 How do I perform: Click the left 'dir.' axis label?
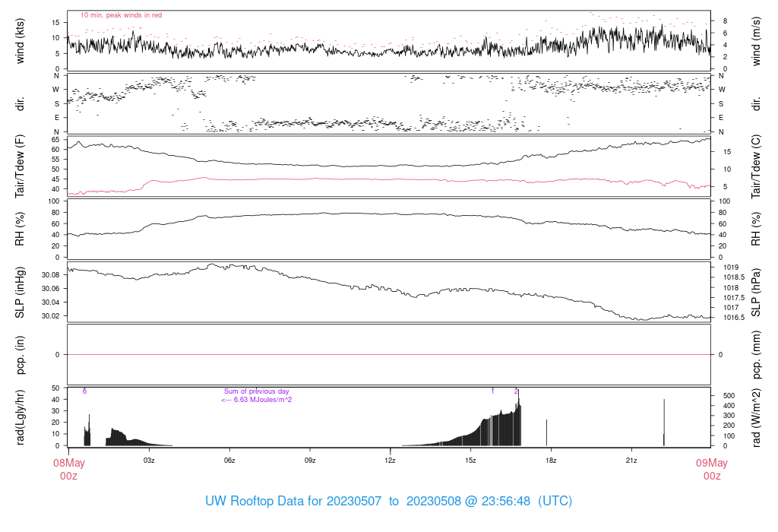click(x=20, y=103)
